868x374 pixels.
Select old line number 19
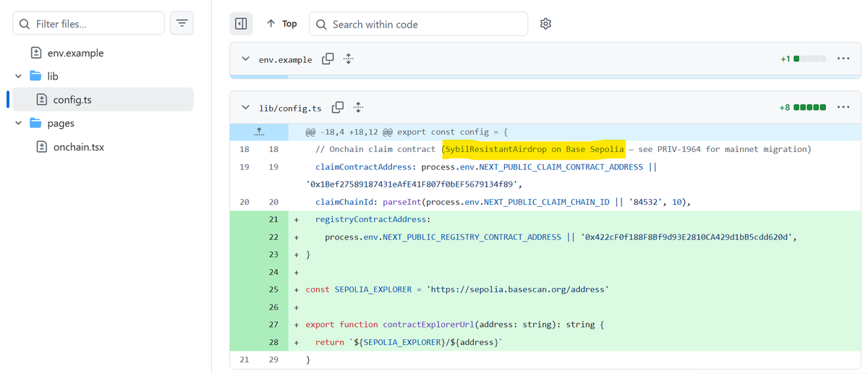click(x=244, y=167)
